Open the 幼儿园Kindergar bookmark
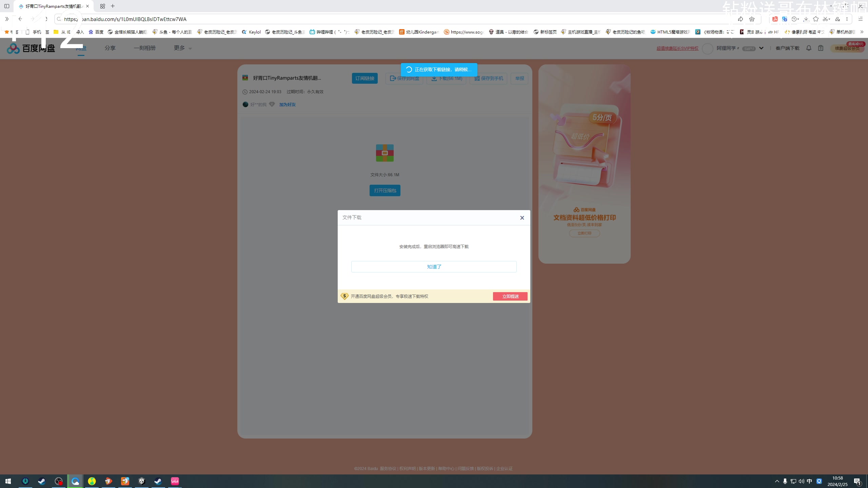The height and width of the screenshot is (488, 868). 419,32
